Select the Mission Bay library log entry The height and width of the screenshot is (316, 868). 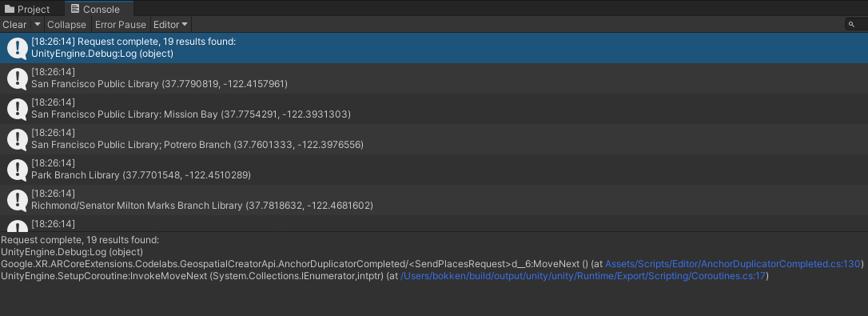tap(434, 109)
